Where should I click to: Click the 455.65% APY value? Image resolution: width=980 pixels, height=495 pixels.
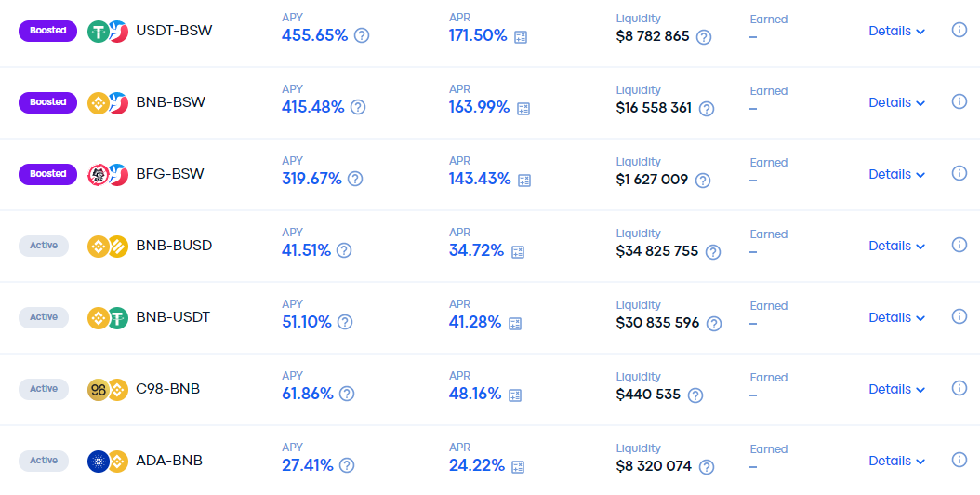click(x=314, y=35)
